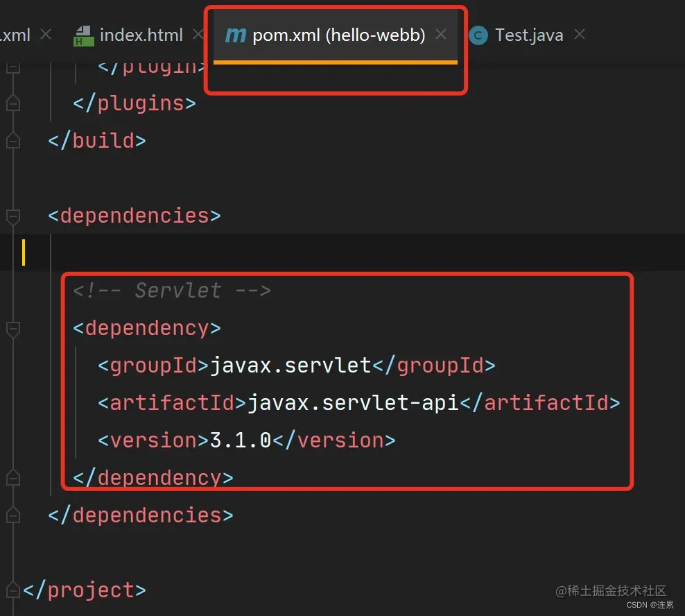This screenshot has height=616, width=685.
Task: Collapse the dependencies opening tag fold marker
Action: tap(13, 217)
